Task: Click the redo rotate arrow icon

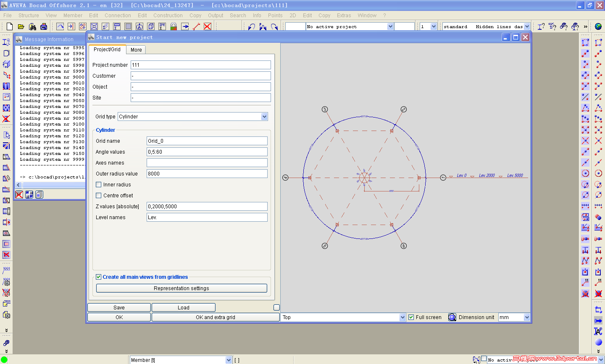Action: [274, 26]
